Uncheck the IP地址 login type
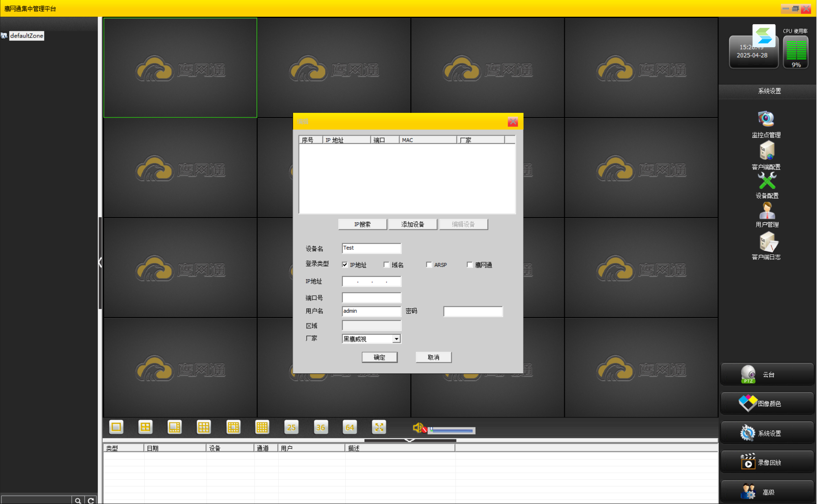 [345, 265]
